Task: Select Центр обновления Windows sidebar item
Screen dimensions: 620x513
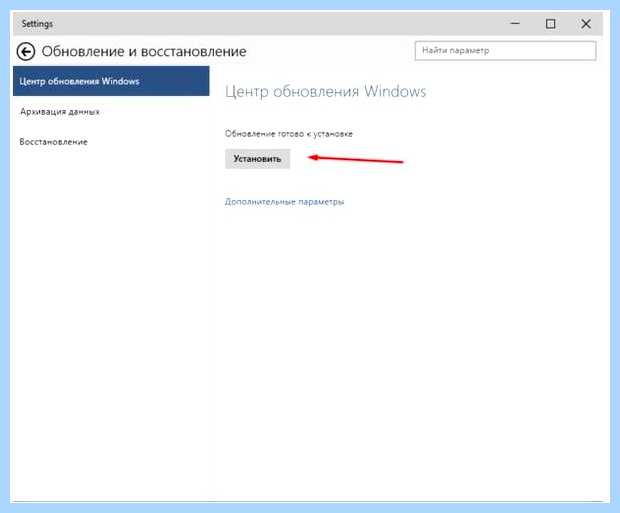Action: click(111, 81)
